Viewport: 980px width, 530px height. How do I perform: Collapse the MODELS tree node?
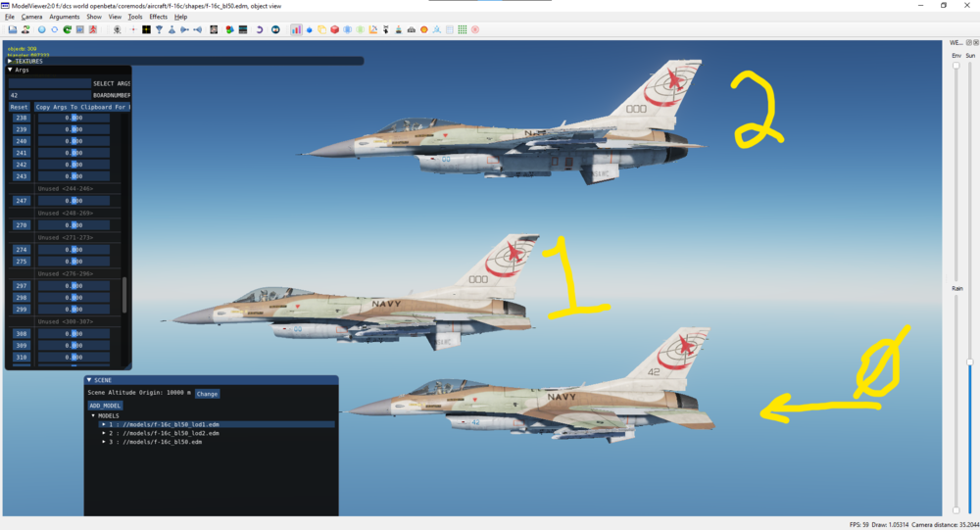[94, 415]
